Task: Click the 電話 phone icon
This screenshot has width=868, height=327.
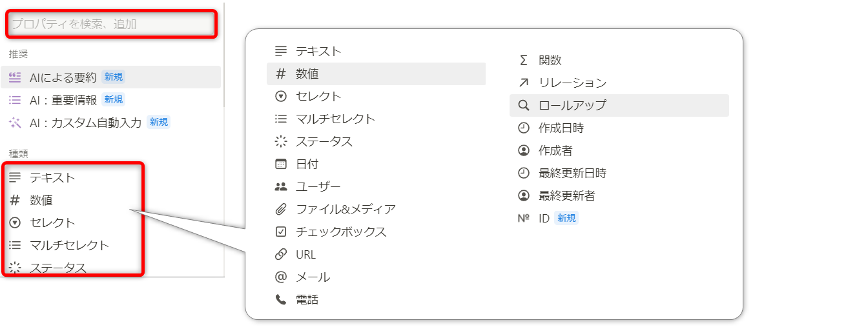Action: pos(280,299)
